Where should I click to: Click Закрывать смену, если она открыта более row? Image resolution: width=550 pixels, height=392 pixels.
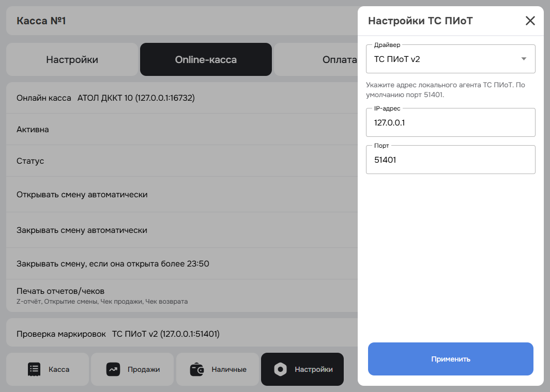(182, 263)
